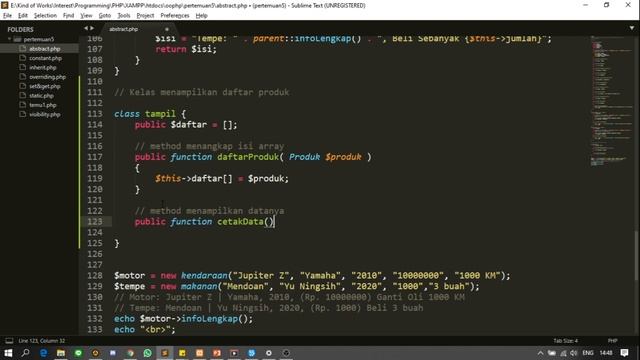Open overriding.php from the sidebar
The image size is (640, 360).
[47, 77]
